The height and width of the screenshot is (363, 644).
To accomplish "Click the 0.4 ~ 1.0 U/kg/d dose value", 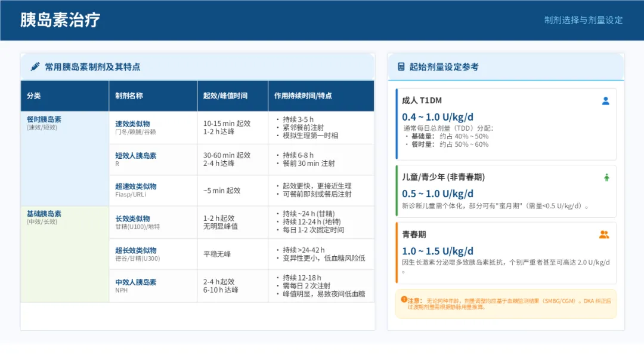I will click(x=438, y=117).
